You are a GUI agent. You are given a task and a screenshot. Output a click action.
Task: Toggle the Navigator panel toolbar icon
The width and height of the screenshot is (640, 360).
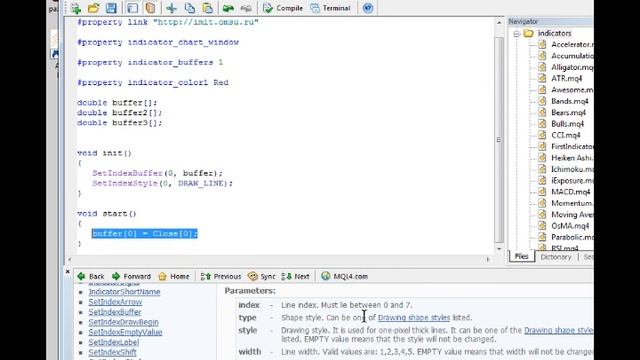click(133, 8)
